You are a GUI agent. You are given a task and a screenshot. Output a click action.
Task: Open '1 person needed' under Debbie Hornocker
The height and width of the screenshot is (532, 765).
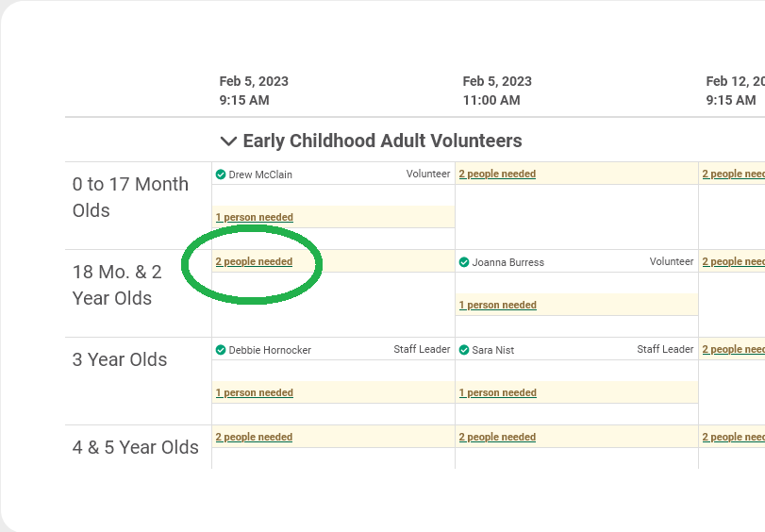pyautogui.click(x=254, y=393)
